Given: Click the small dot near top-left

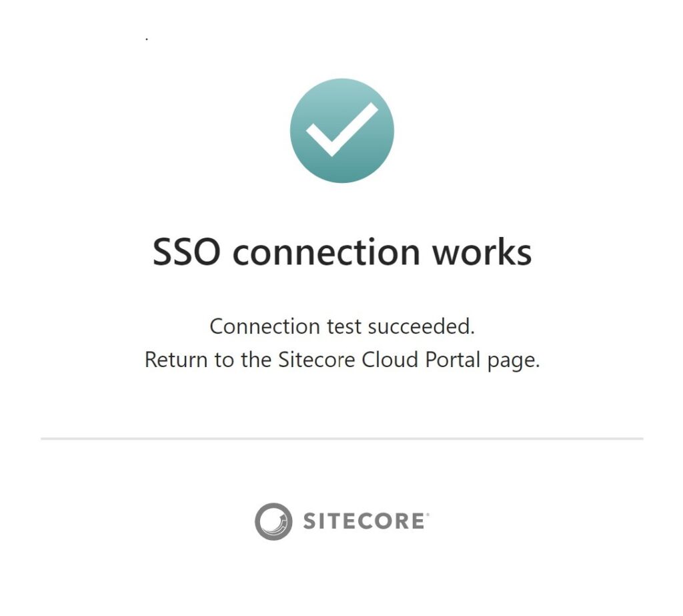Looking at the screenshot, I should tap(147, 39).
